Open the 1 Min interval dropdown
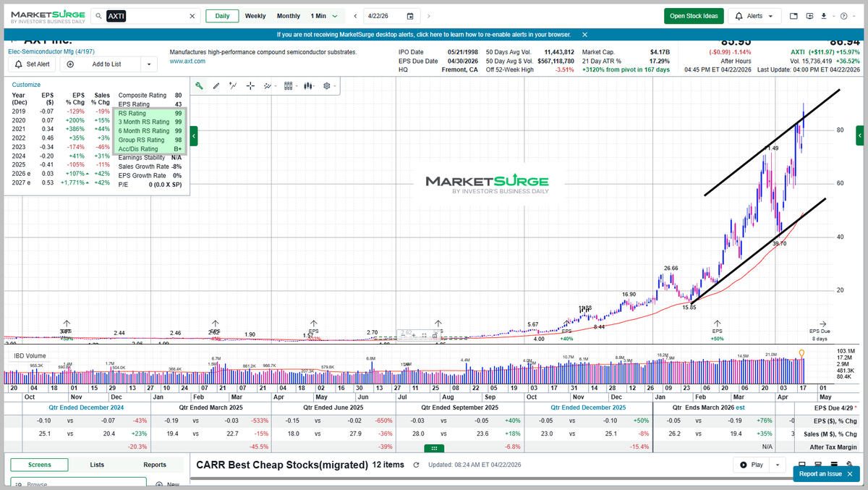868x490 pixels. tap(323, 16)
